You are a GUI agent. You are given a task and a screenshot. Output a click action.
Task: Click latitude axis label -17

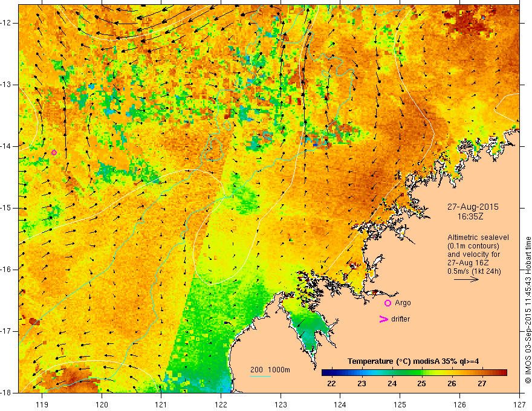pyautogui.click(x=6, y=331)
